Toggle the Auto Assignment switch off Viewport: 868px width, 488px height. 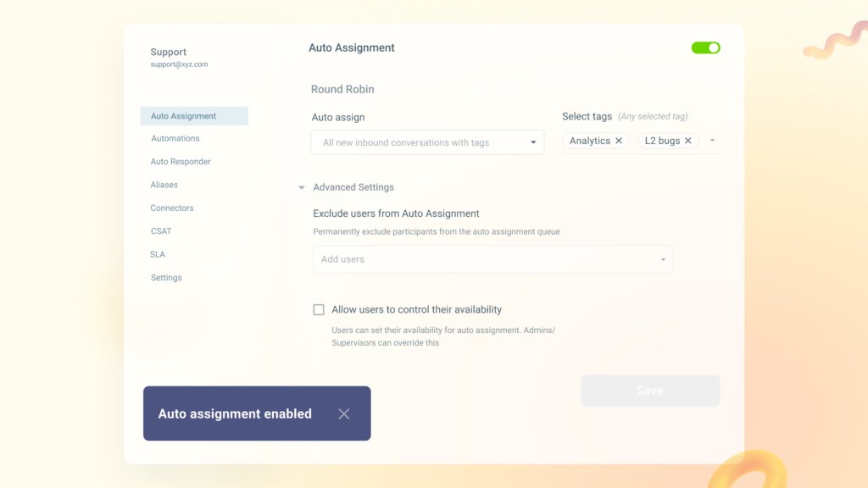pos(705,48)
